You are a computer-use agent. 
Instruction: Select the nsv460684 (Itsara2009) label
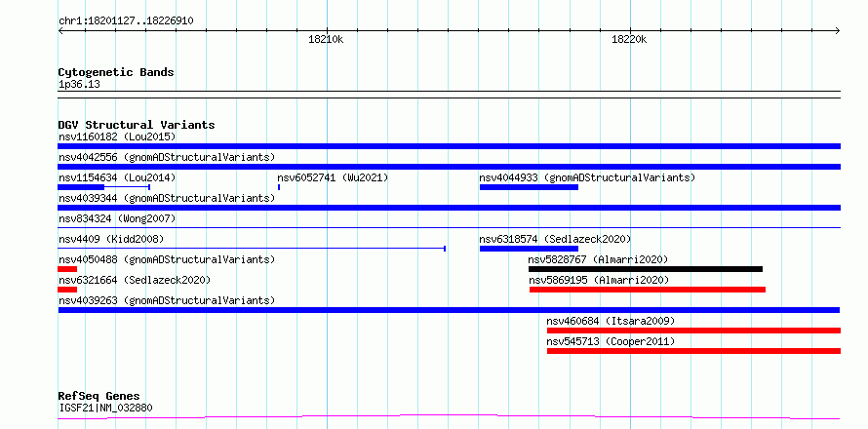pyautogui.click(x=611, y=321)
